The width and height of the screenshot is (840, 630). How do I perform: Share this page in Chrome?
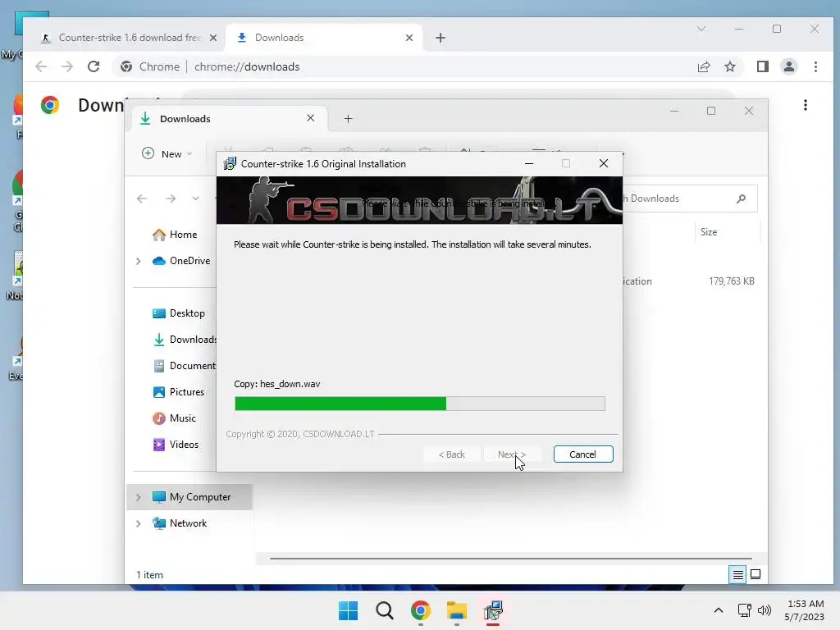point(703,66)
